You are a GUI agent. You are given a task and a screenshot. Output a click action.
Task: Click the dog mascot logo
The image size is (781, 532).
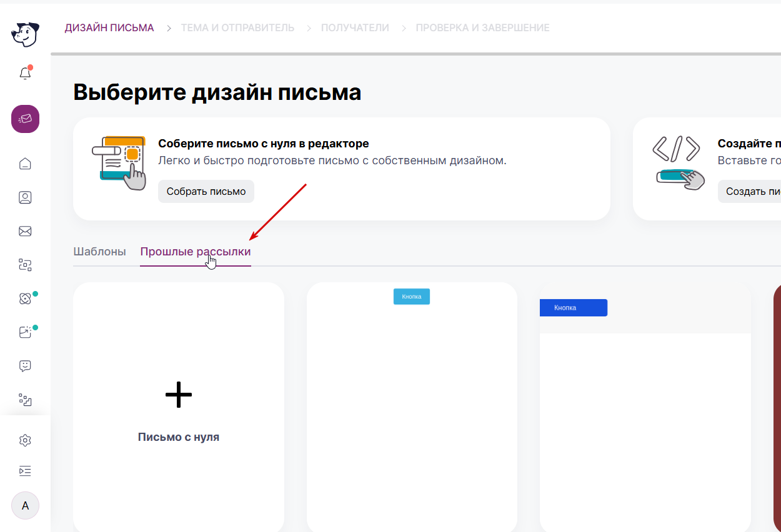tap(25, 34)
